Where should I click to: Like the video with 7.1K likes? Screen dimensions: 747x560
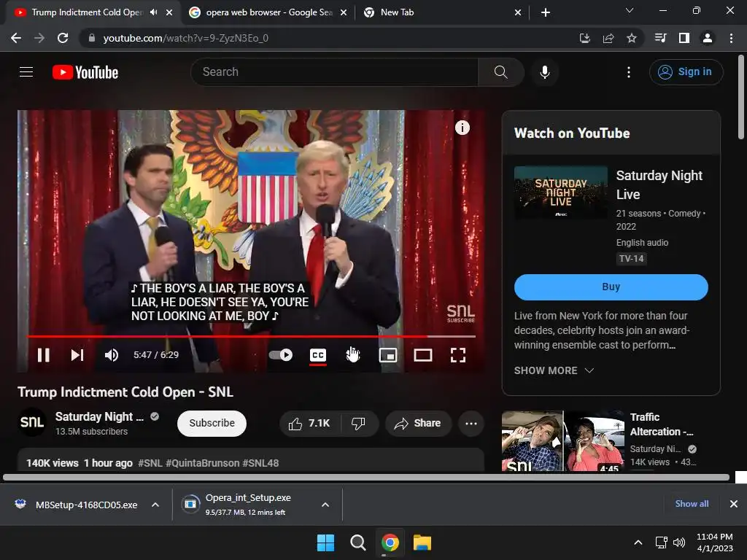tap(310, 424)
